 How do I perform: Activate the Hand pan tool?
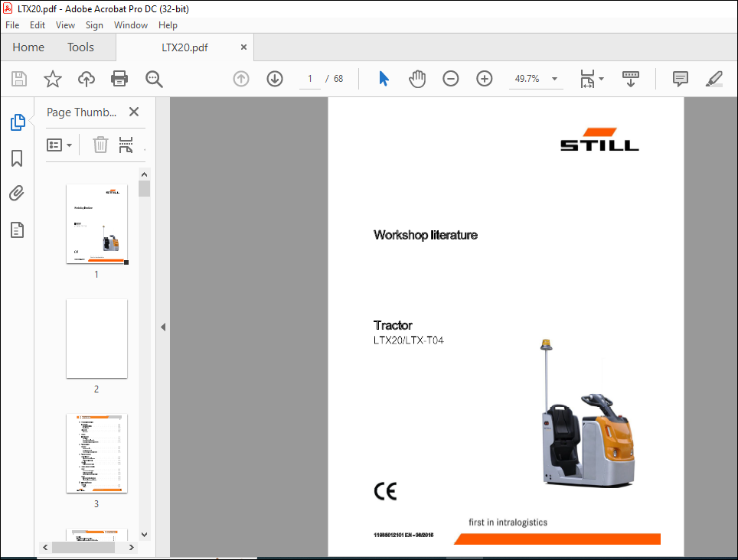[x=417, y=79]
